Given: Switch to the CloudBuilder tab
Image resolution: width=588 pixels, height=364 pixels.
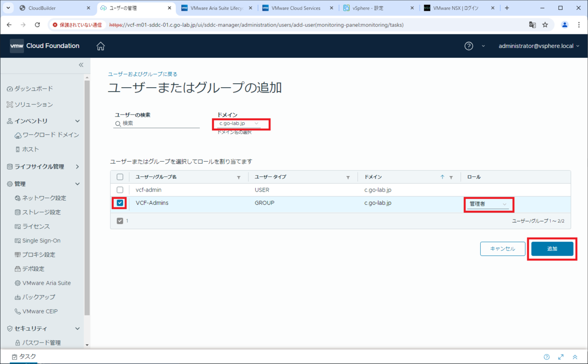Looking at the screenshot, I should coord(53,8).
